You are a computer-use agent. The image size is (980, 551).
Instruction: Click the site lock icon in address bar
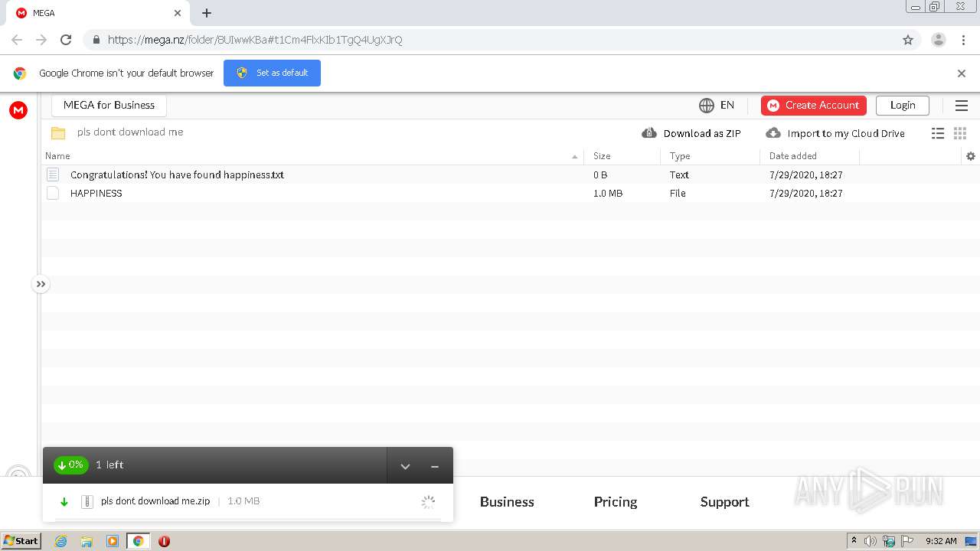pos(96,40)
